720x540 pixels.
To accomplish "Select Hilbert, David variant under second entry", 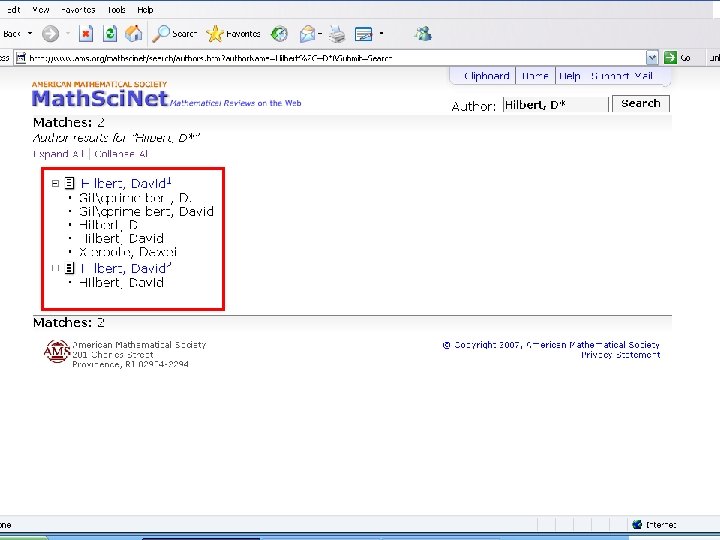I will click(121, 282).
